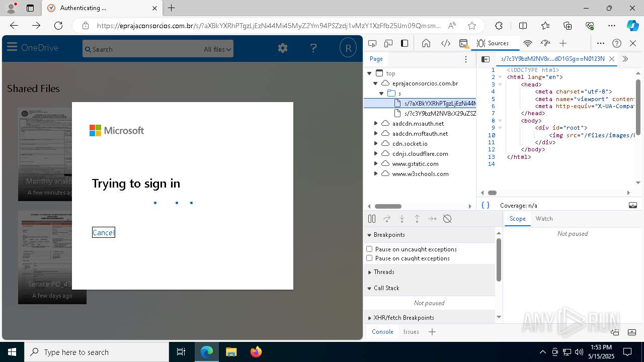The image size is (644, 362).
Task: Open File Explorer from taskbar
Action: [231, 352]
